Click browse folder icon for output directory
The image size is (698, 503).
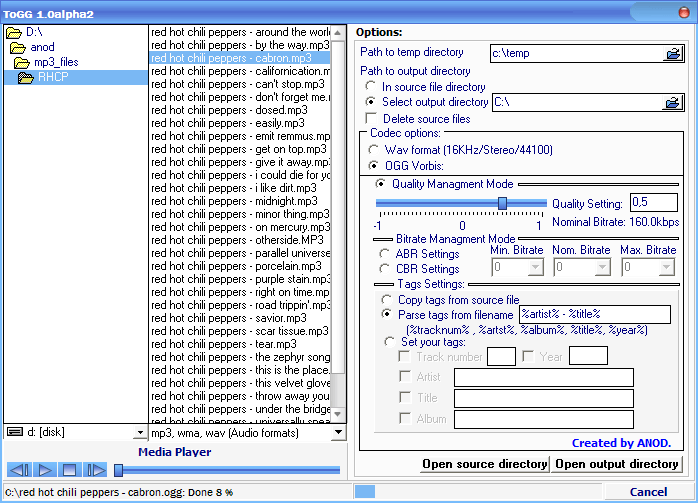[x=672, y=102]
